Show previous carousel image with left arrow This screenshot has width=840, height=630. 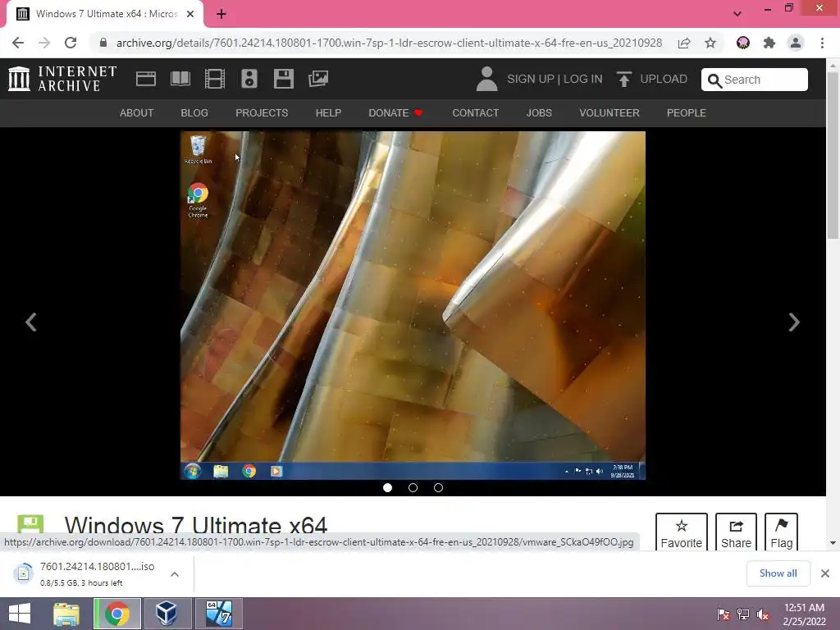coord(31,322)
